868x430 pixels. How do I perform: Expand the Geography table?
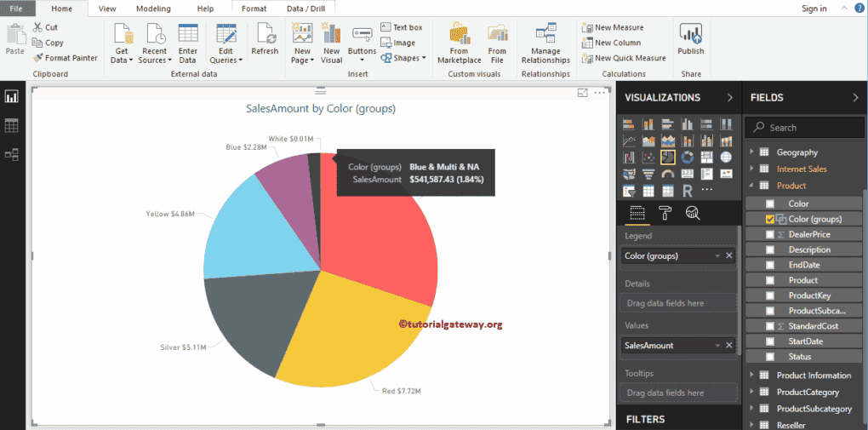(x=751, y=152)
